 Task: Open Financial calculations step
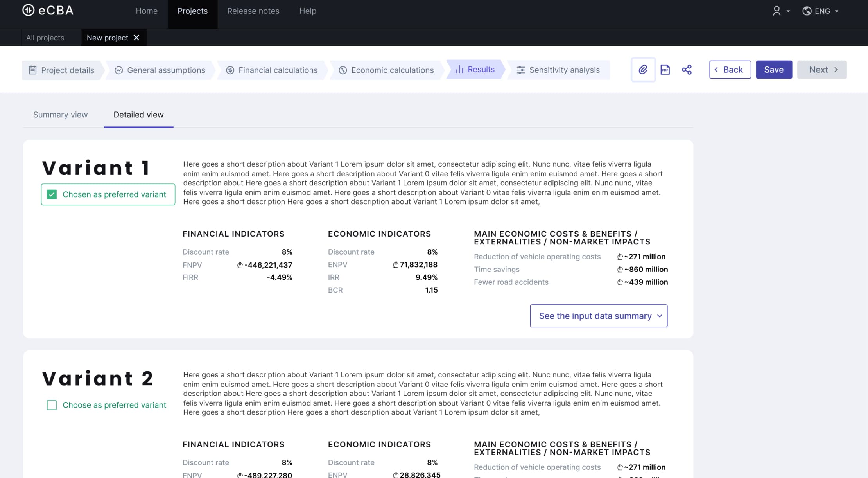[x=272, y=70]
